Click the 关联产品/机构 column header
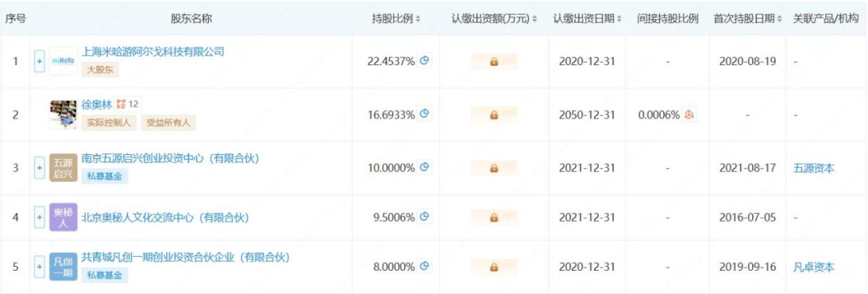868x294 pixels. (826, 18)
